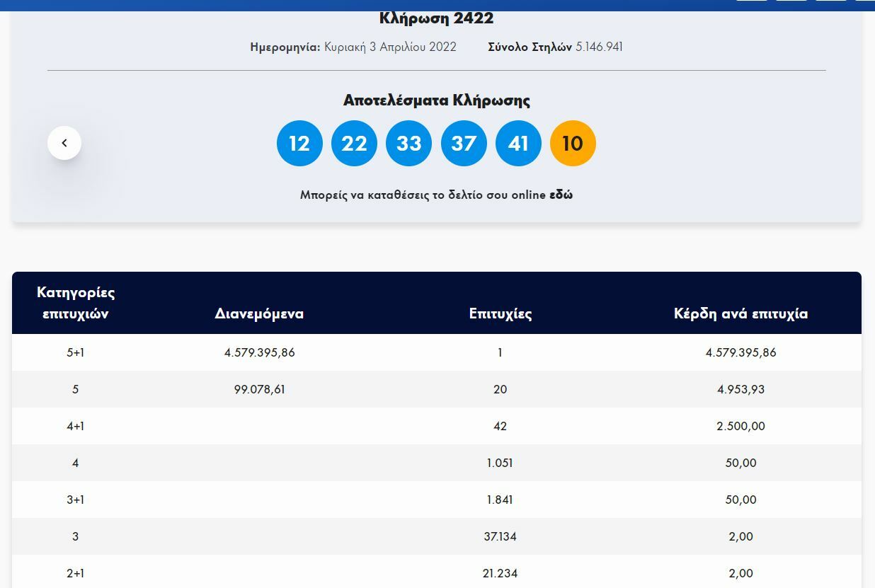Select the blue ball number 37
Image resolution: width=875 pixels, height=588 pixels.
464,144
